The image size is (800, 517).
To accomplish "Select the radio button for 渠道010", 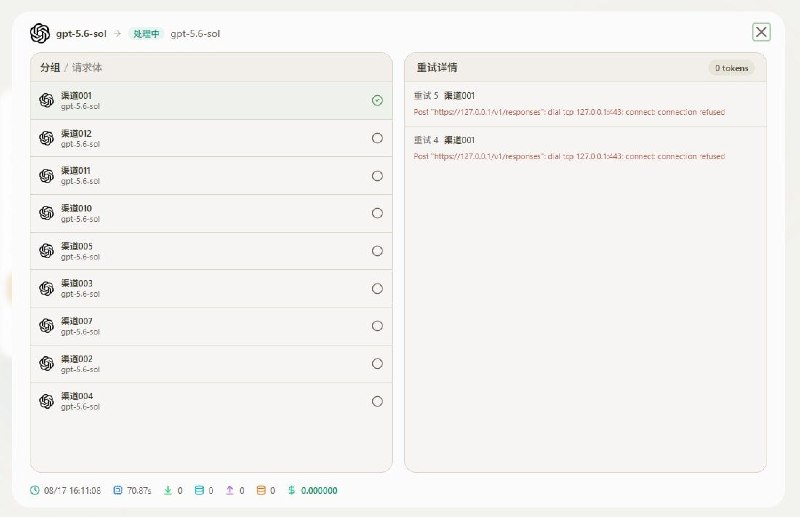I will [377, 213].
